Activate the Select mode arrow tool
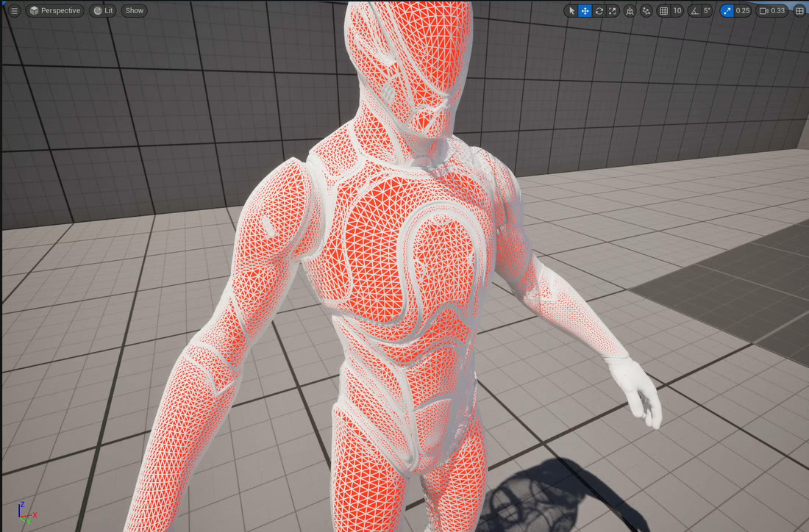 pyautogui.click(x=571, y=10)
